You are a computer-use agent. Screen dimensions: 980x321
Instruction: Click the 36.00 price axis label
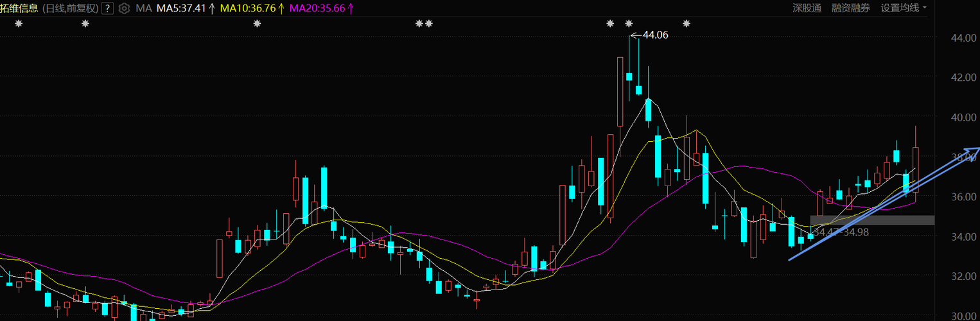tap(963, 196)
